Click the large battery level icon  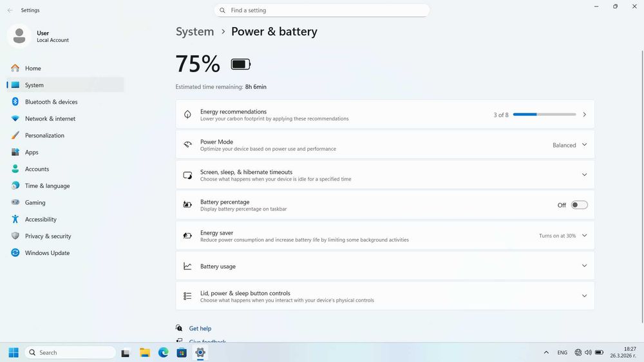coord(241,64)
